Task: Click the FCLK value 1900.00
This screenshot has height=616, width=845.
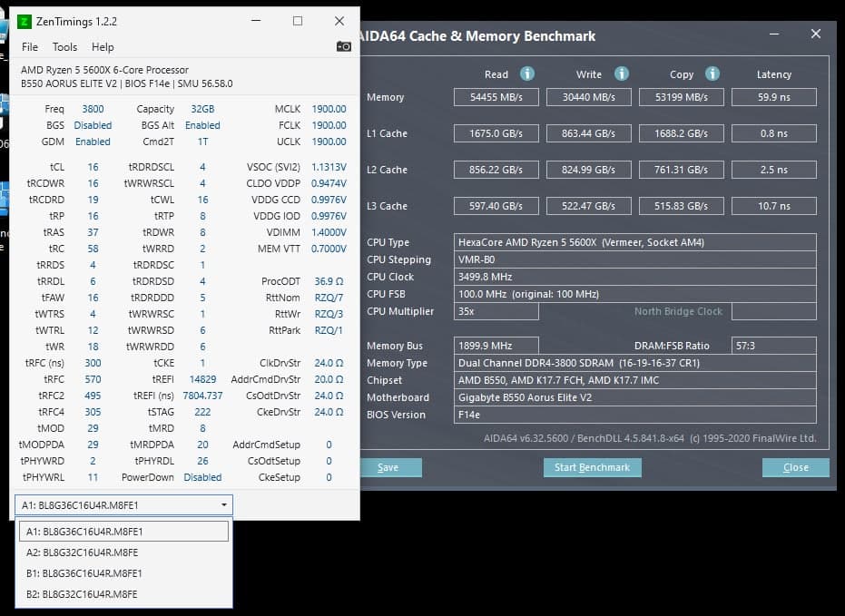Action: pos(329,125)
